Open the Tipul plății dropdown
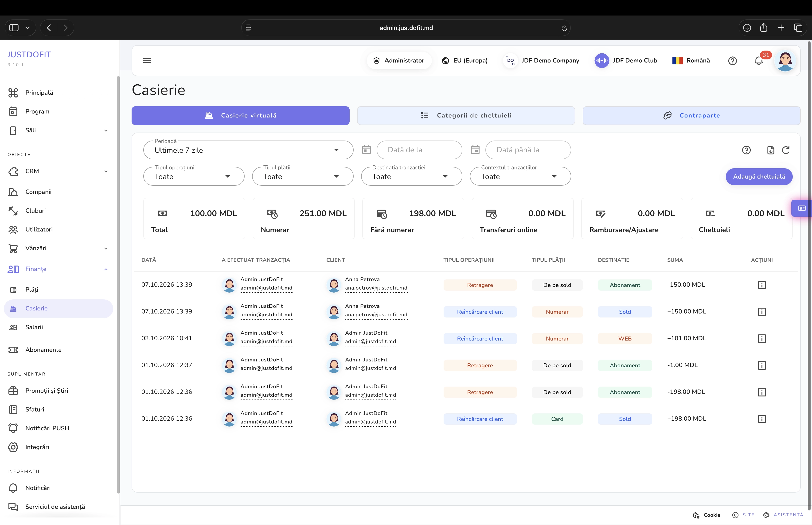Screen dimensions: 812x525 click(303, 176)
